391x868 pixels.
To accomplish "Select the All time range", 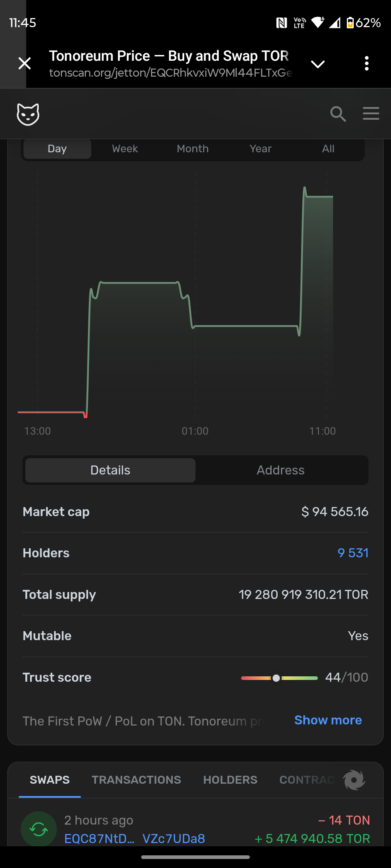I will point(328,149).
